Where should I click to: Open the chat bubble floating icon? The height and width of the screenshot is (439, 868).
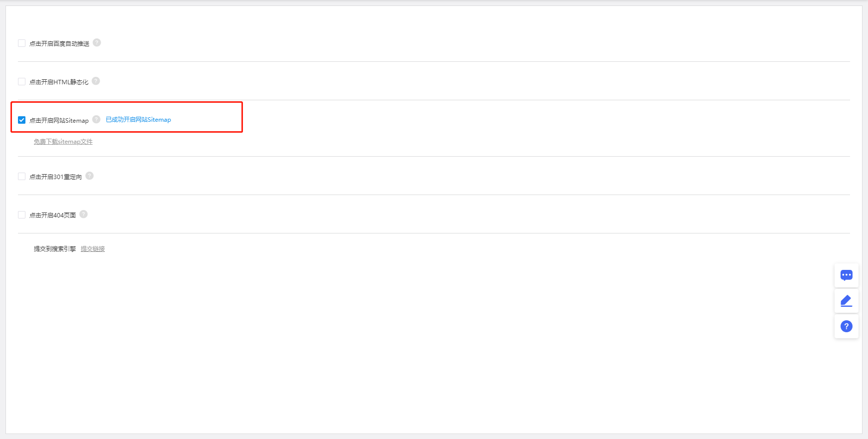coord(847,275)
